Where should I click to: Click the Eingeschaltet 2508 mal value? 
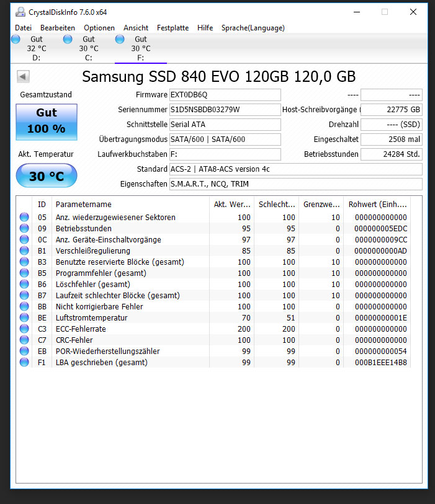click(x=391, y=139)
